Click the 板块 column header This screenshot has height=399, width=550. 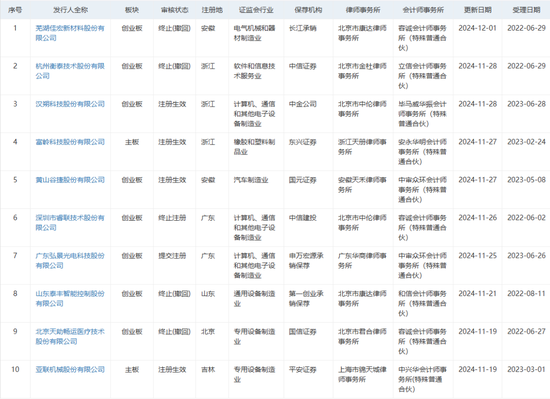132,10
